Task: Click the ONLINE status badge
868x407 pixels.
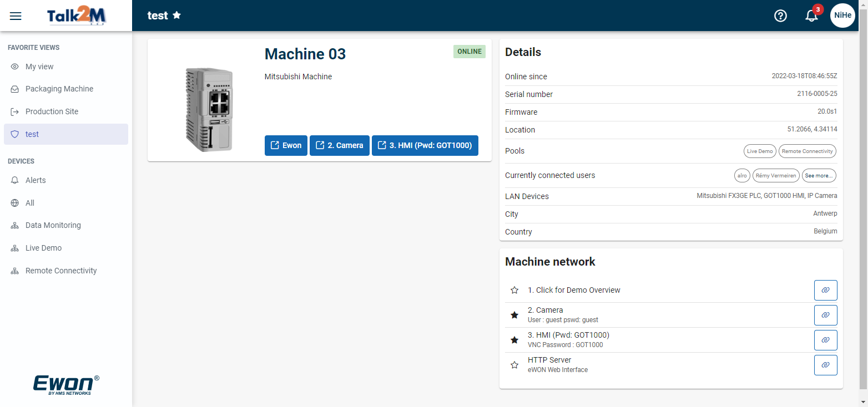Action: [x=470, y=52]
